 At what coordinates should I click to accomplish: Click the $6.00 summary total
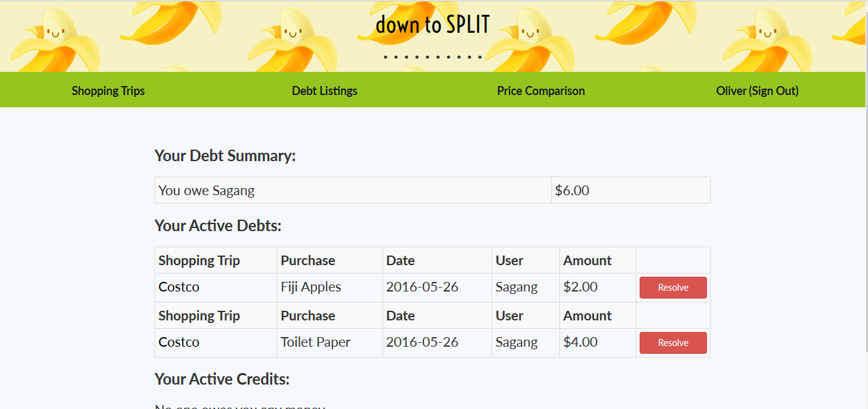[x=572, y=190]
